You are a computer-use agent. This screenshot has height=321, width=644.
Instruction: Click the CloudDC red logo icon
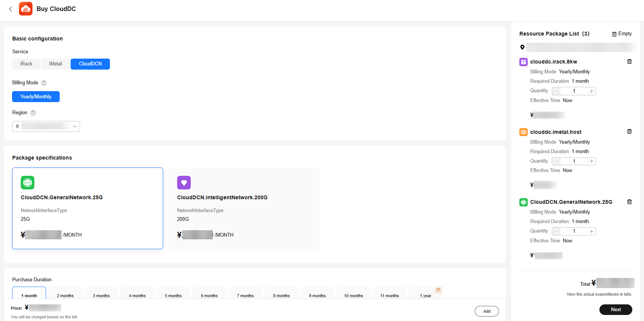26,9
